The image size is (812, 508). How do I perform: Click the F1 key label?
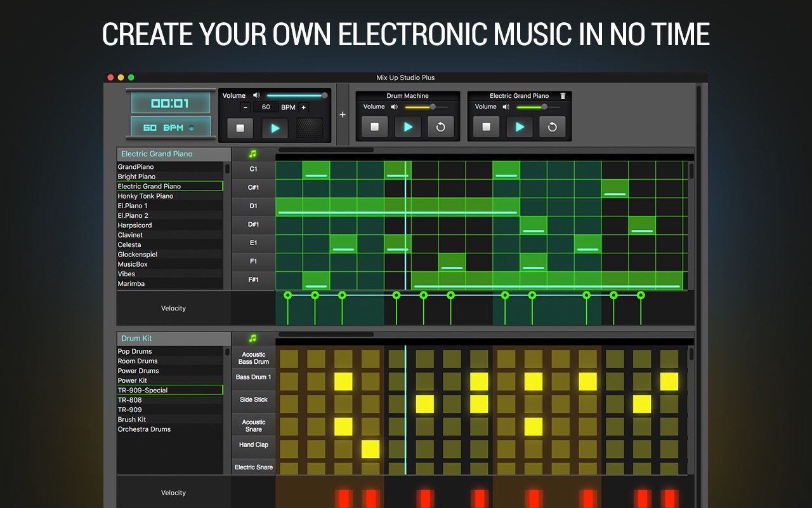pyautogui.click(x=253, y=262)
